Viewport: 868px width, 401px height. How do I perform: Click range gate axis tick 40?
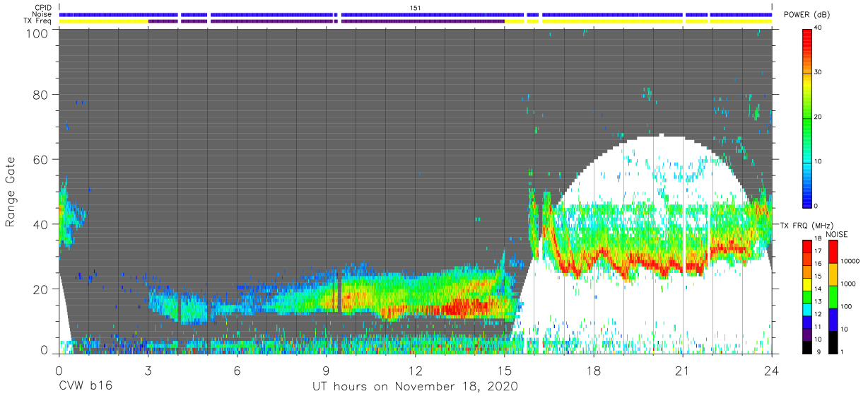coord(42,224)
